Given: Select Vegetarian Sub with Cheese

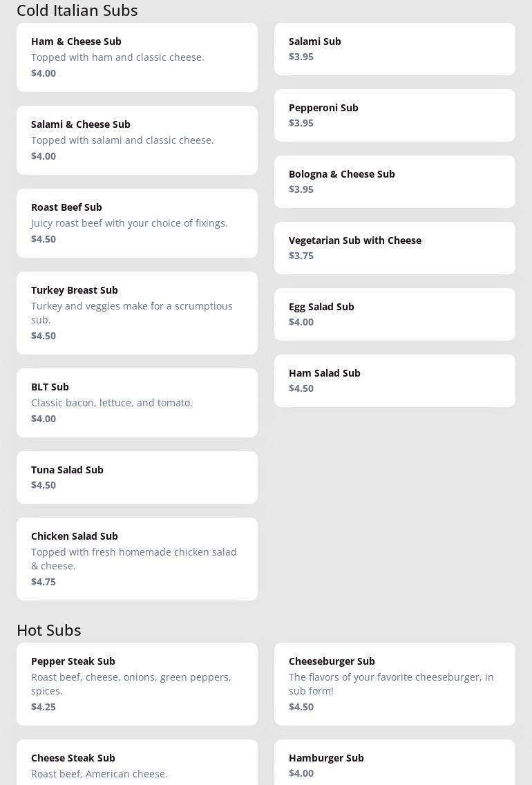Looking at the screenshot, I should (x=395, y=248).
